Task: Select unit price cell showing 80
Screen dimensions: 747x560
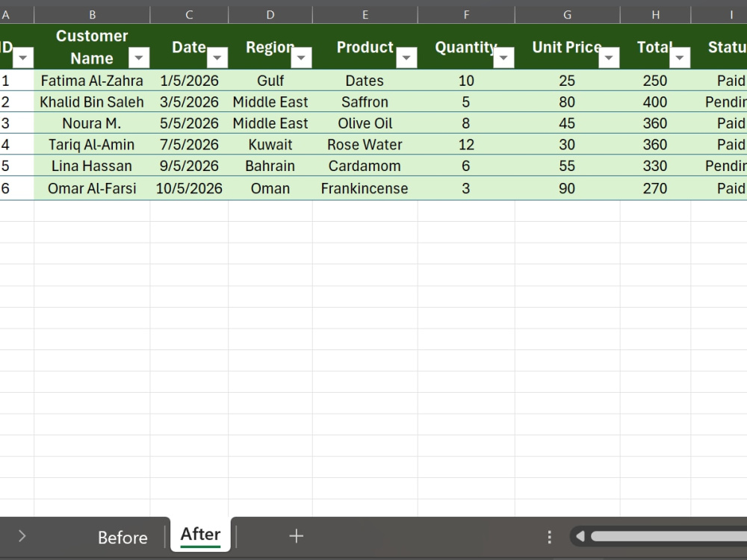Action: 568,102
